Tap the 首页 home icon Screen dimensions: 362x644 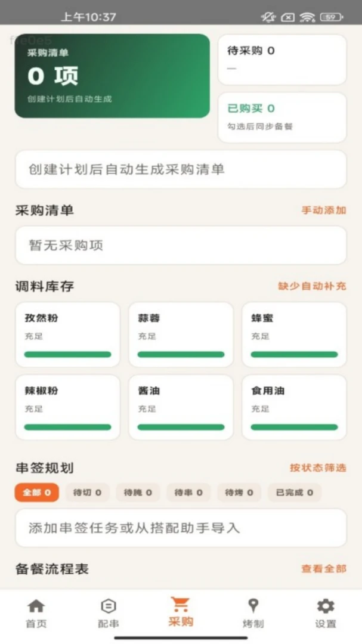pyautogui.click(x=36, y=606)
